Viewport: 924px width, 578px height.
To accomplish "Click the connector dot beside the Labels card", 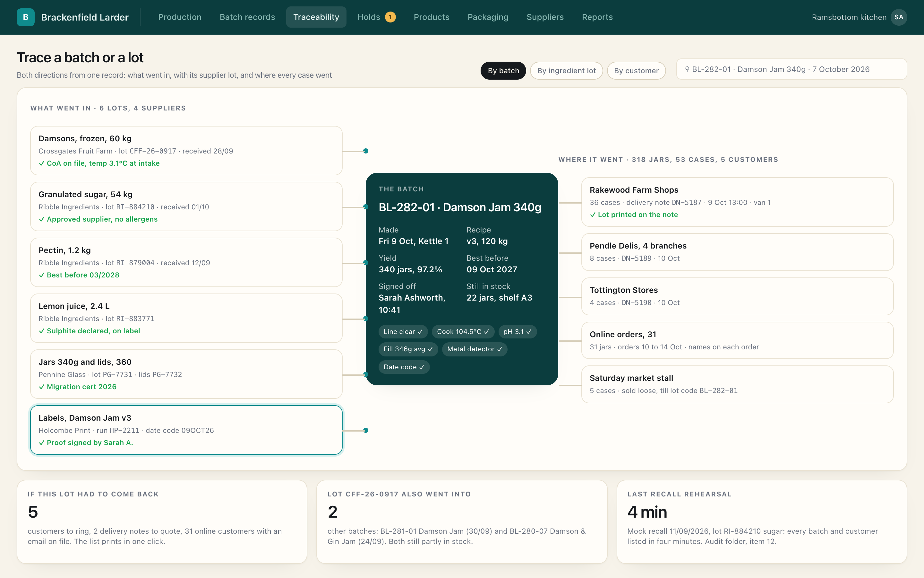I will 366,430.
